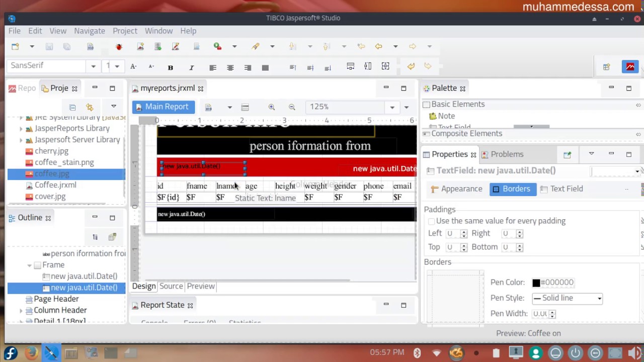Click the Bold formatting icon

[171, 67]
